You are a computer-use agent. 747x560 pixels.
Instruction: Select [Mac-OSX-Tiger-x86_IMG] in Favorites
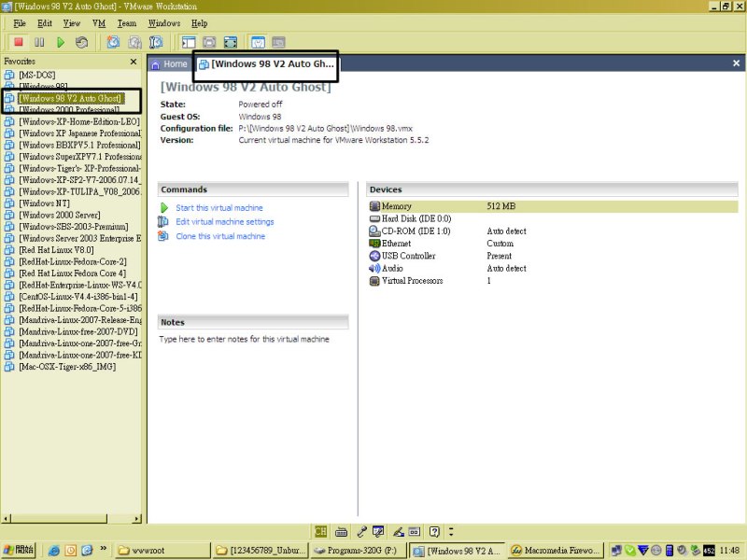67,367
